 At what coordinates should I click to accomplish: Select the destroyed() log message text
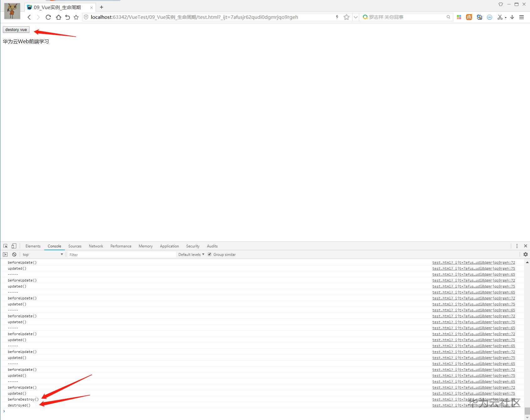19,405
